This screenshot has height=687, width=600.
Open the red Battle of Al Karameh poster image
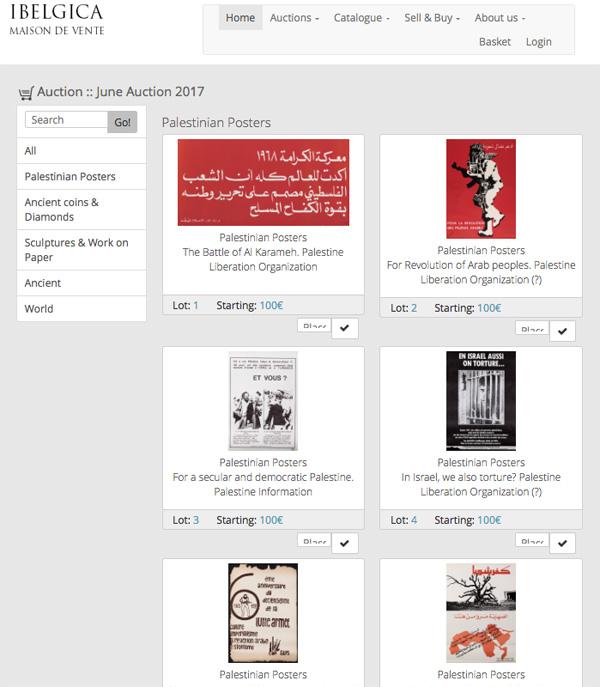tap(263, 182)
